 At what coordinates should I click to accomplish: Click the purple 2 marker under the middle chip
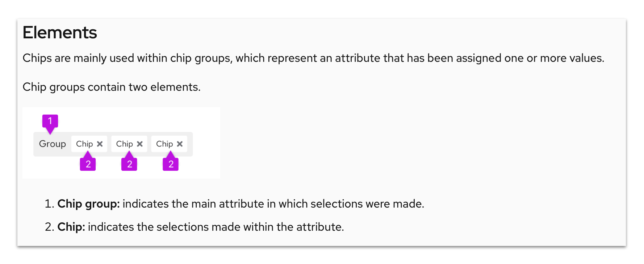[x=129, y=163]
